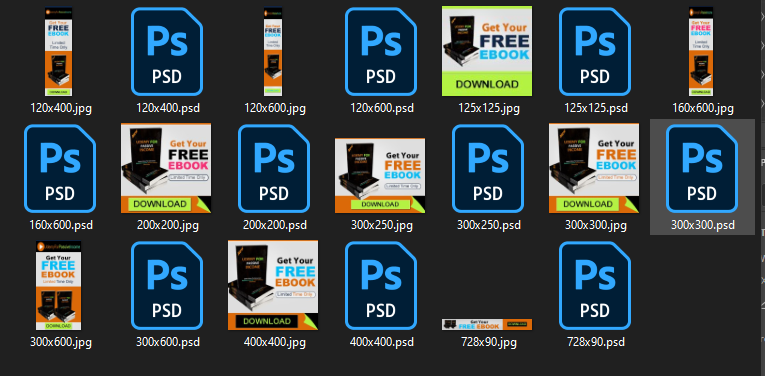Image resolution: width=765 pixels, height=376 pixels.
Task: Select the 120x600.psd Photoshop file icon
Action: pyautogui.click(x=381, y=51)
